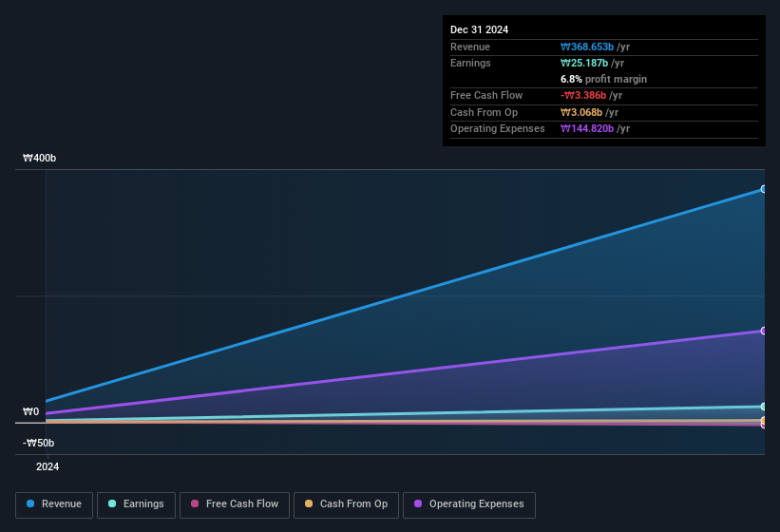780x532 pixels.
Task: Toggle the Cash From Op legend button
Action: (346, 504)
